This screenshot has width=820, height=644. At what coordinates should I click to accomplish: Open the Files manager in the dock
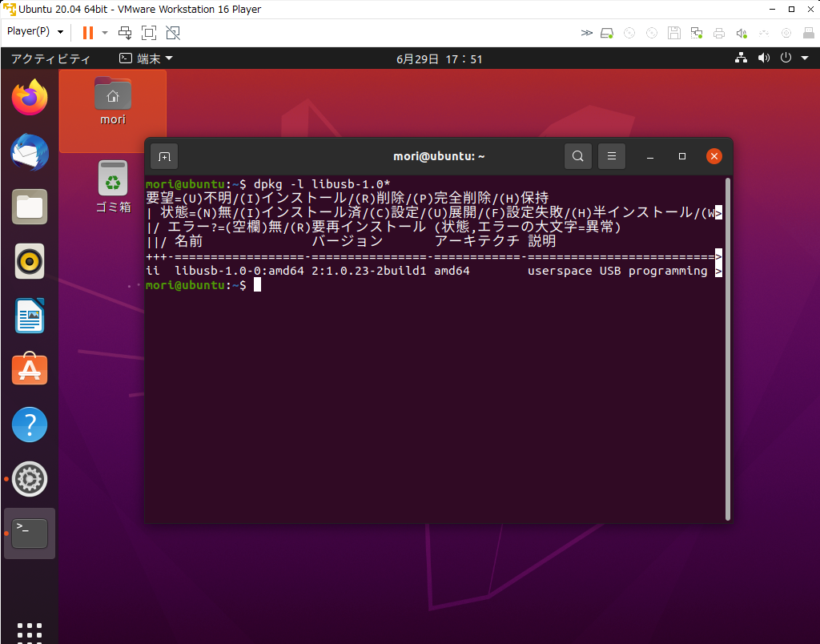(30, 207)
